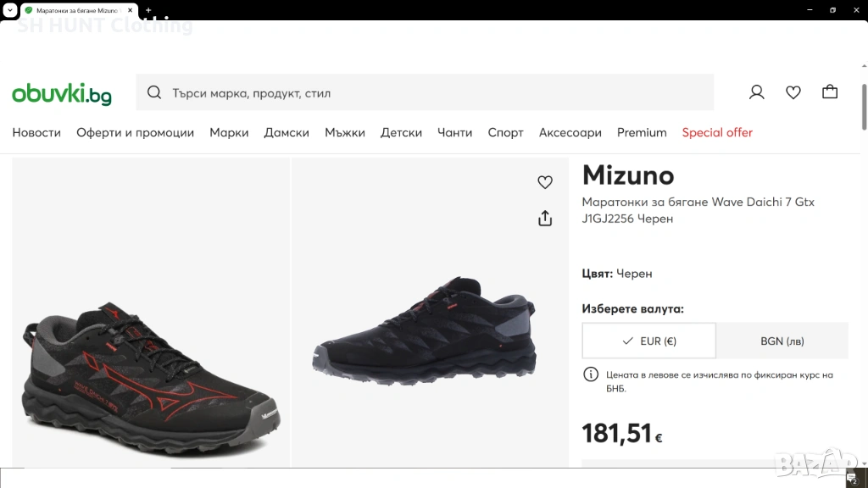Open the Дамски category menu

[x=287, y=132]
